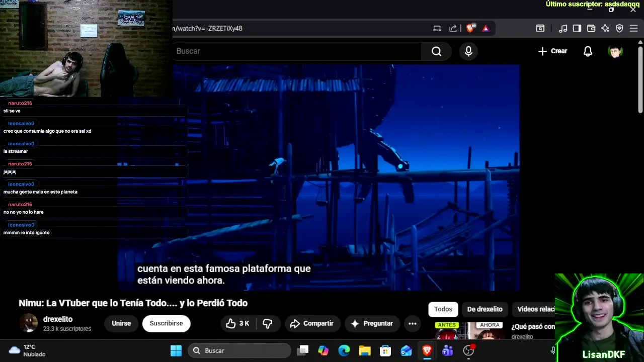Start voice search with the microphone icon

[468, 51]
